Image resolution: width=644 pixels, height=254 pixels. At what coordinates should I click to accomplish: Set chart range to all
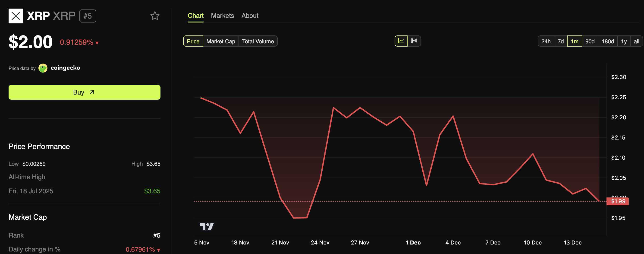pos(636,41)
